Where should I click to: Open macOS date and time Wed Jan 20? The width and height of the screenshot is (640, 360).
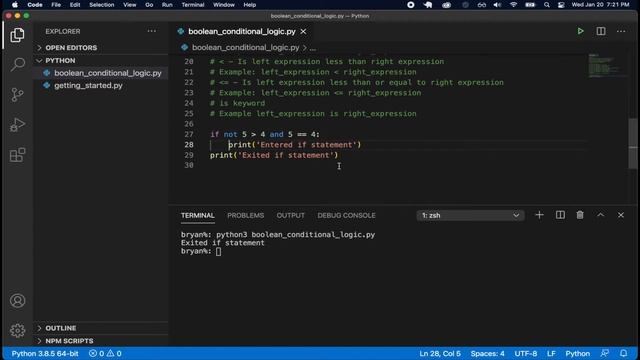(x=600, y=5)
